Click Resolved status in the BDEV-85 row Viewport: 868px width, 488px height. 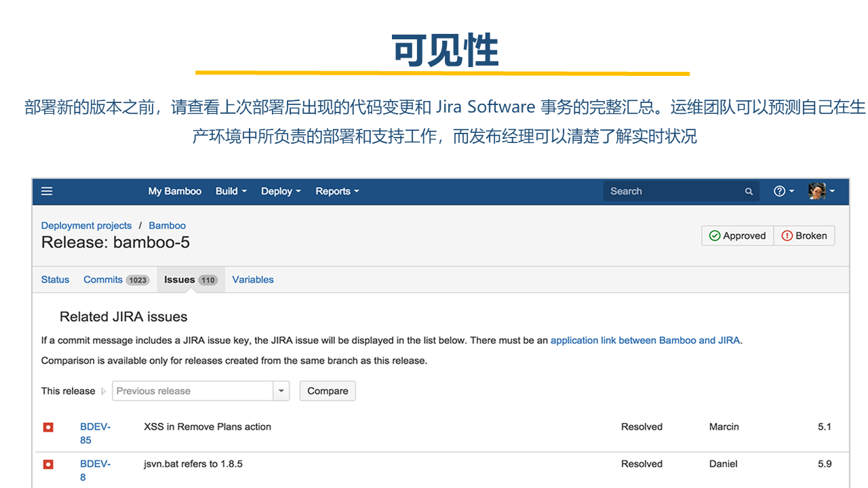click(x=642, y=427)
